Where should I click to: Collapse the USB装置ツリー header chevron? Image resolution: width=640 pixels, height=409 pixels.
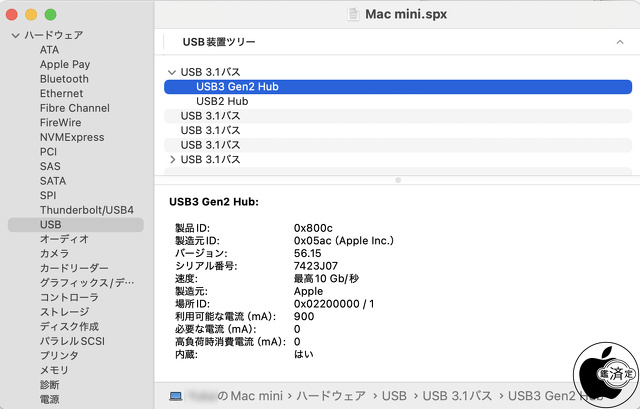[620, 42]
